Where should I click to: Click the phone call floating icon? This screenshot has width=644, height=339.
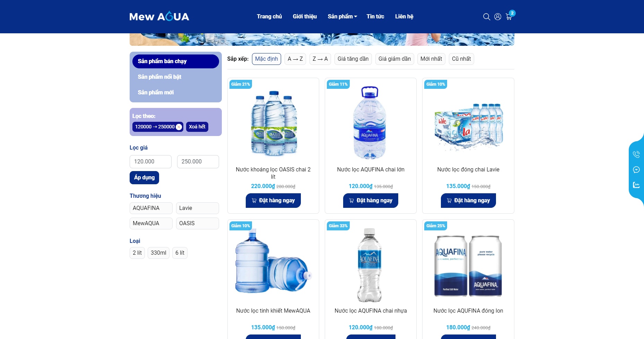pos(636,154)
